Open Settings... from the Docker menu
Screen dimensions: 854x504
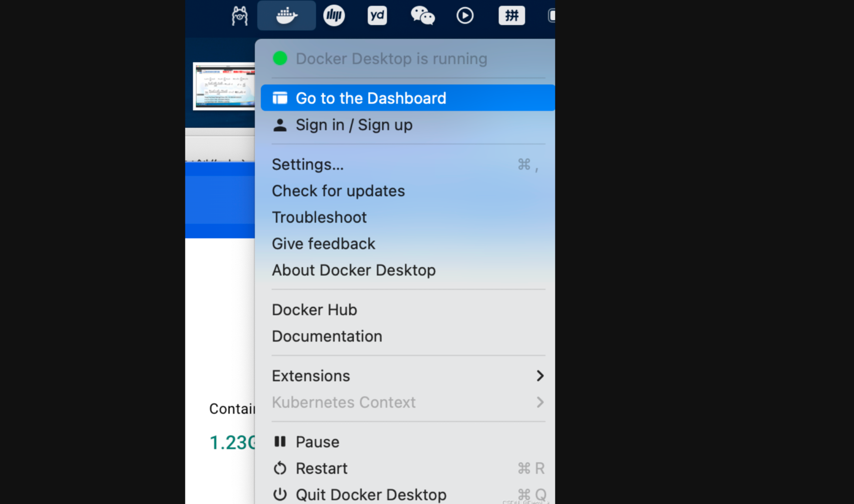(x=308, y=165)
